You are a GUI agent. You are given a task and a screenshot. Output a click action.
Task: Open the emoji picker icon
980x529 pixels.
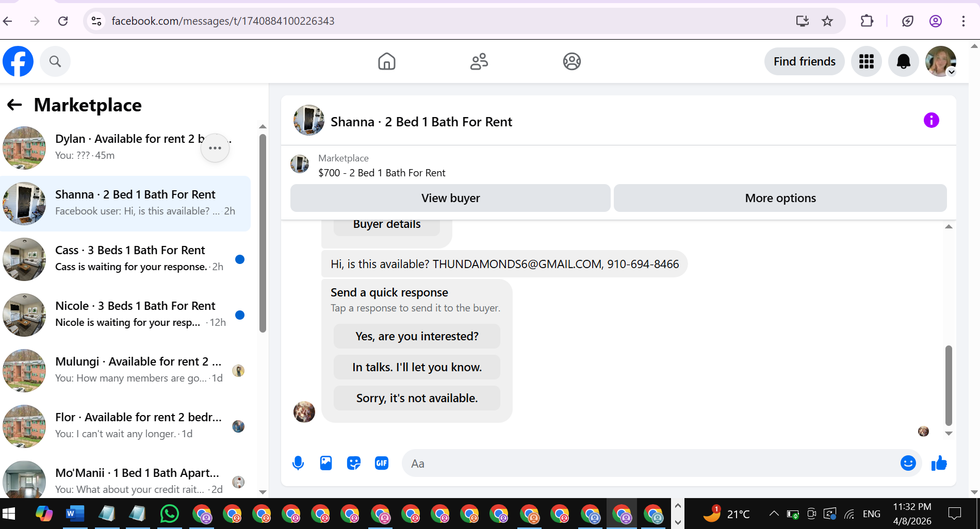(908, 463)
